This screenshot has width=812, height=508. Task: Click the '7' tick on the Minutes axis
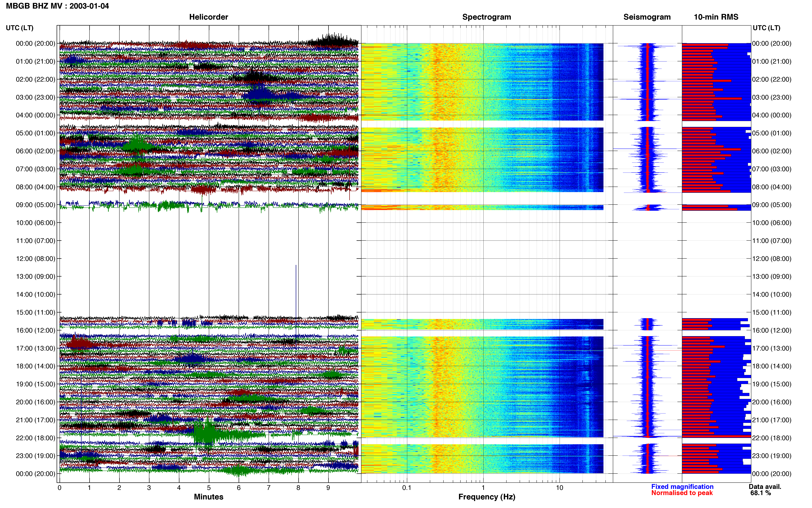click(269, 488)
